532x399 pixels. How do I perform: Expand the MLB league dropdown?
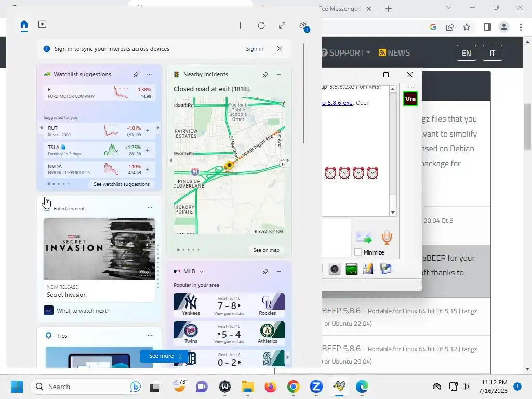201,271
